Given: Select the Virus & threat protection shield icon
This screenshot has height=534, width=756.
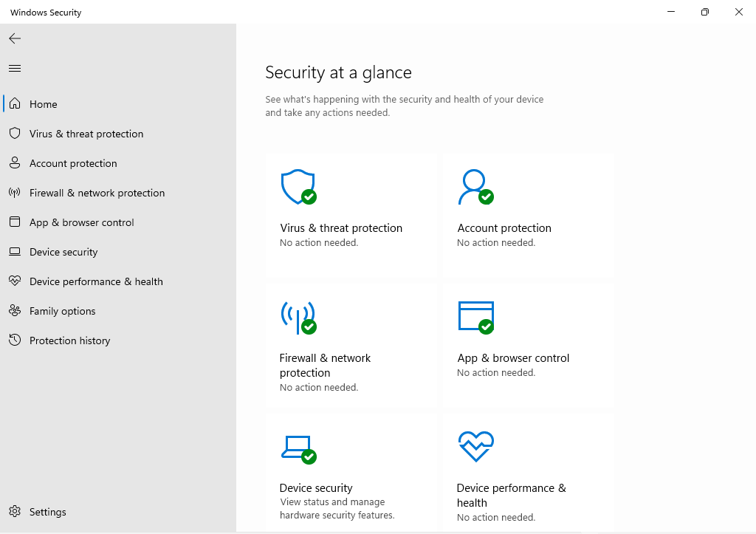Looking at the screenshot, I should pos(298,186).
